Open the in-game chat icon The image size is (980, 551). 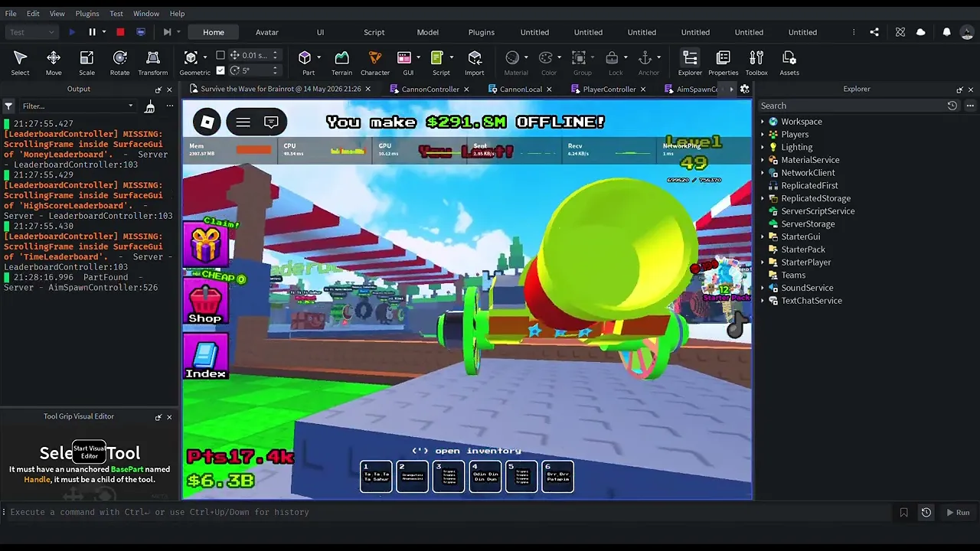(271, 122)
